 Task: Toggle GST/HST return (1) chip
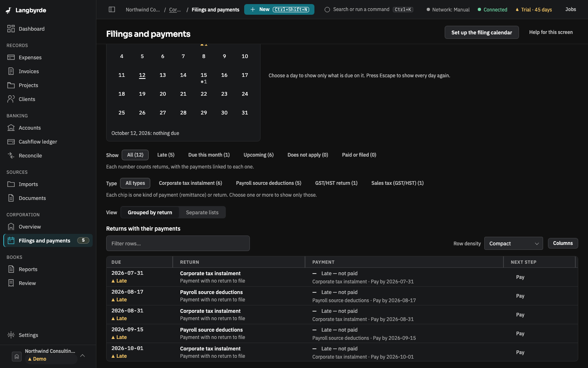[x=336, y=183]
